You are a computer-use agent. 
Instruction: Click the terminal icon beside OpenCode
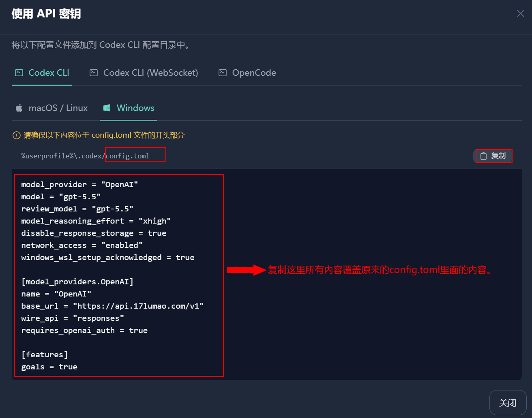click(223, 73)
